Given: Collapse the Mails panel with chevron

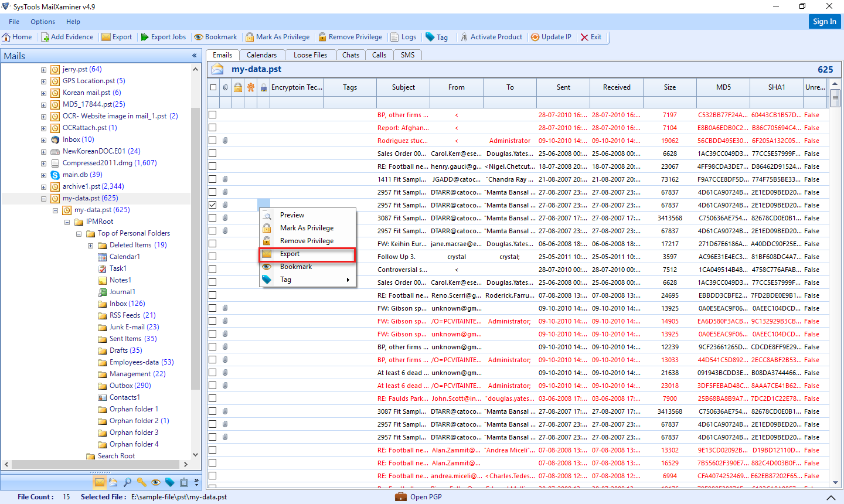Looking at the screenshot, I should tap(194, 56).
